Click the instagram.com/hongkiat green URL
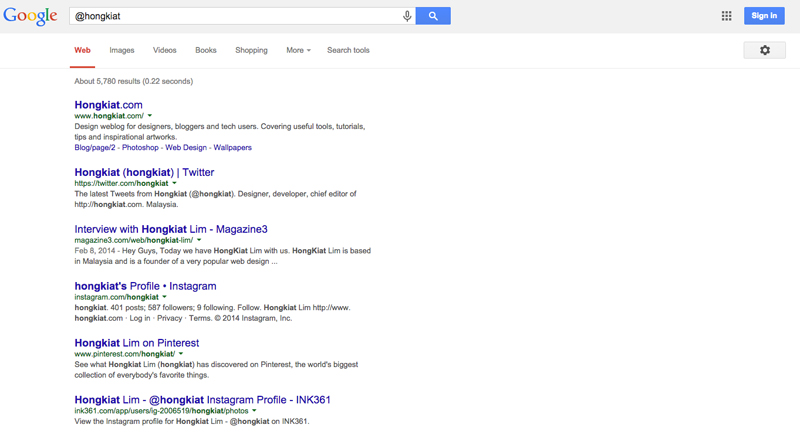800x438 pixels. pos(116,297)
